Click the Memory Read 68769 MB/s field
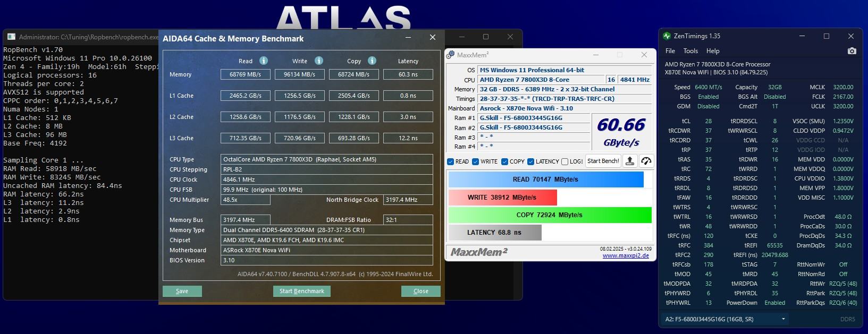The image size is (868, 334). (246, 74)
